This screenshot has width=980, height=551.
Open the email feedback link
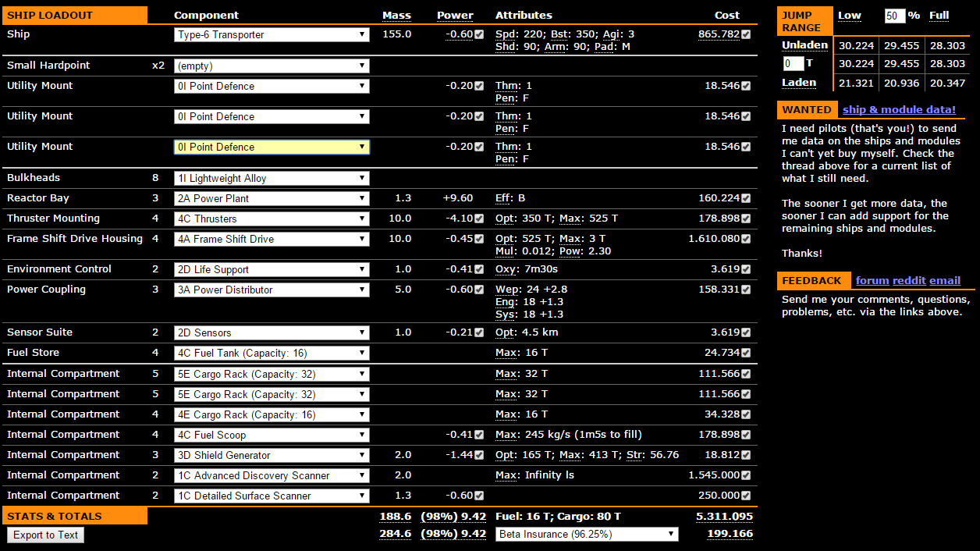(945, 280)
